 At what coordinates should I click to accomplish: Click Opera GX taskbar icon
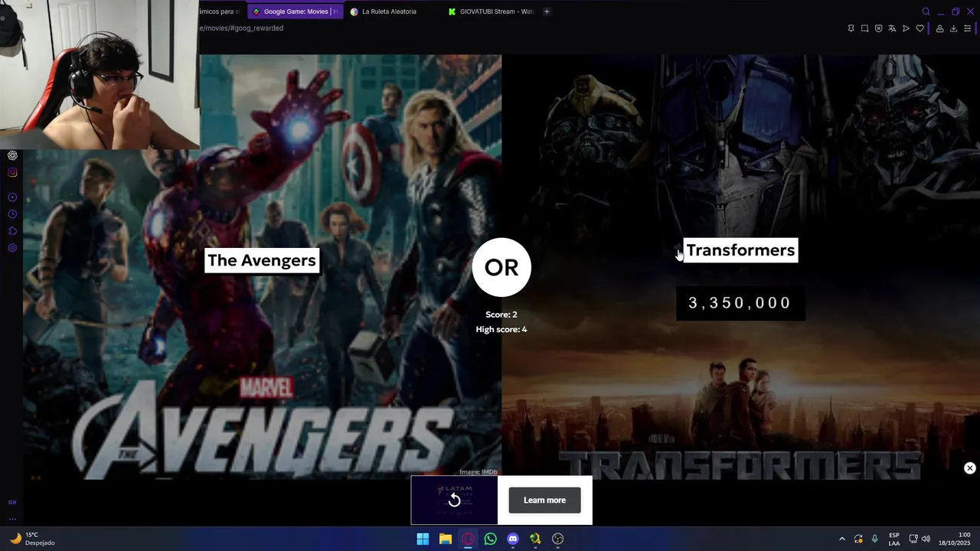tap(468, 539)
